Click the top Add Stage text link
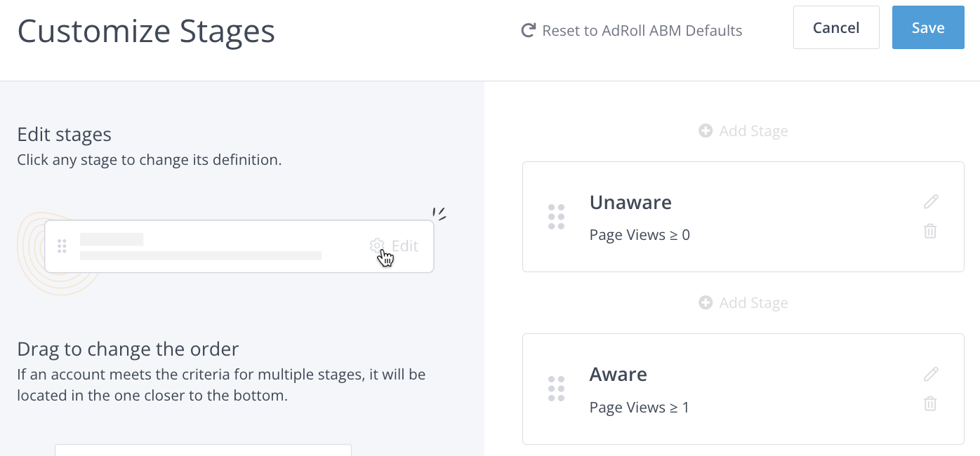 [x=753, y=130]
